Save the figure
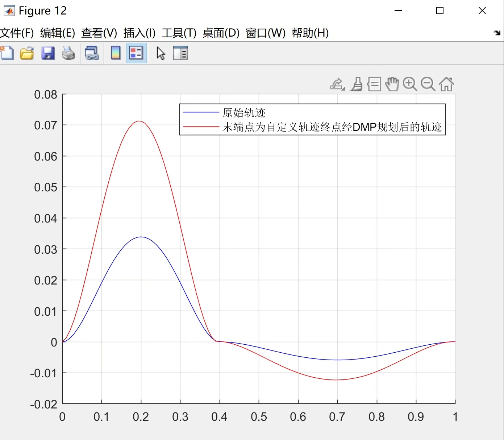 (48, 53)
